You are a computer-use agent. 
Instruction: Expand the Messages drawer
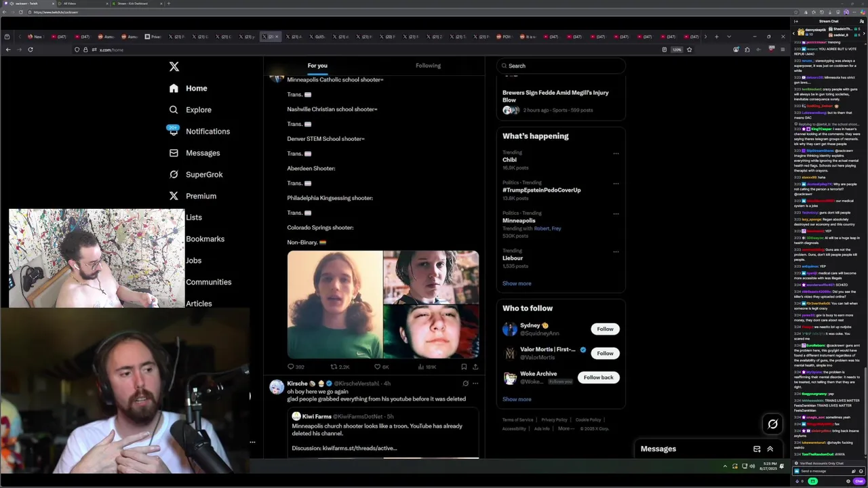click(x=770, y=449)
